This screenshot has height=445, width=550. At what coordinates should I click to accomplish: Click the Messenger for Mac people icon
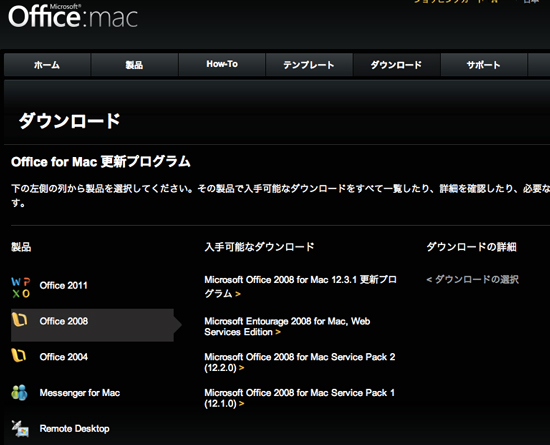(x=19, y=393)
